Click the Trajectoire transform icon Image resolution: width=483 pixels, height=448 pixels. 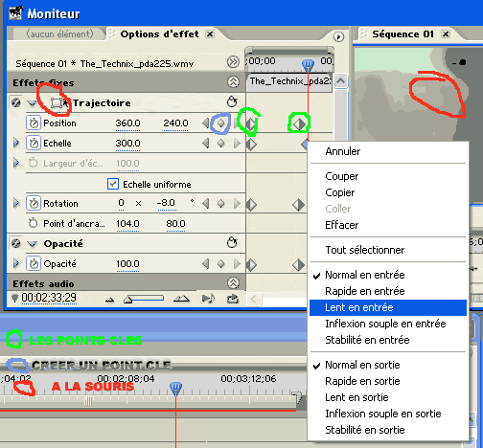[x=57, y=102]
